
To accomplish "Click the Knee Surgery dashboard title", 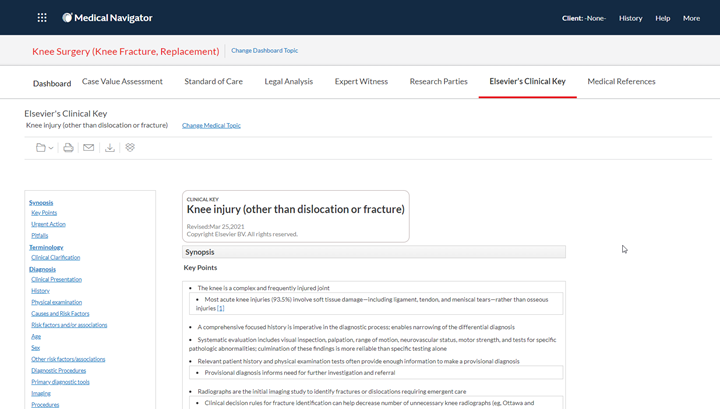I will tap(125, 51).
